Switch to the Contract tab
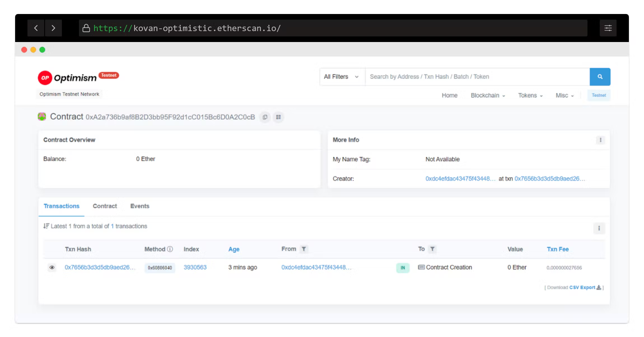The height and width of the screenshot is (337, 644). (x=105, y=206)
